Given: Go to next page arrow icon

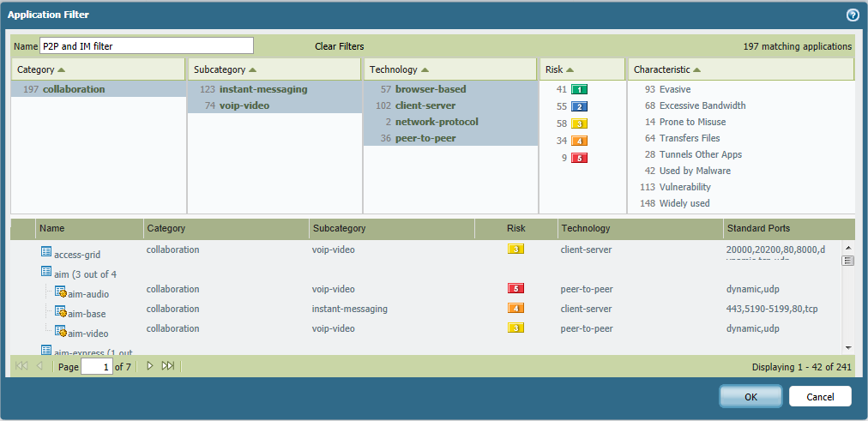Looking at the screenshot, I should 149,366.
